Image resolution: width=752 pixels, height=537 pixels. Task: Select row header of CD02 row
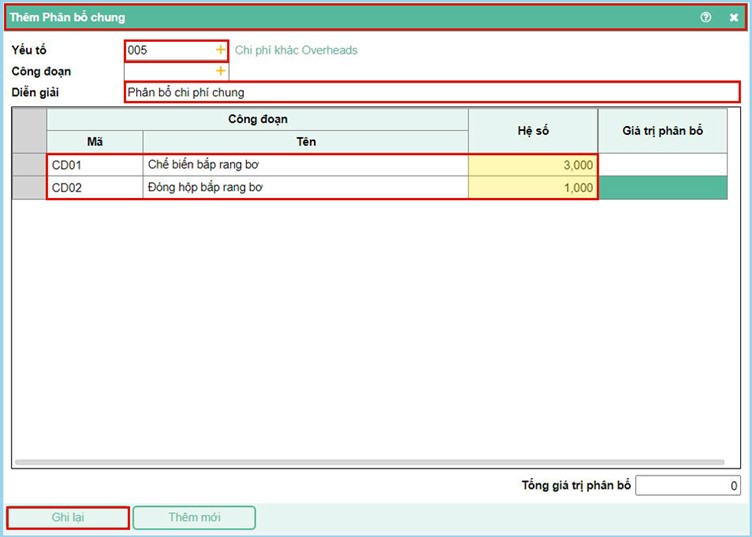coord(29,187)
